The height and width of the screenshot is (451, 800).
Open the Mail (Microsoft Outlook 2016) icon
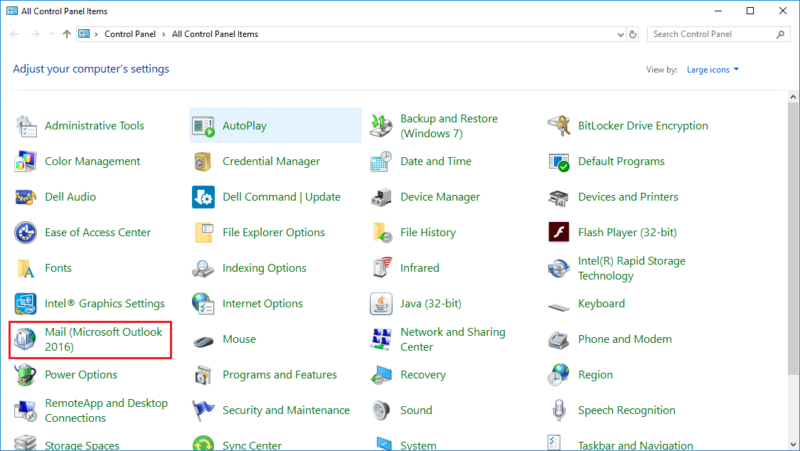click(26, 339)
